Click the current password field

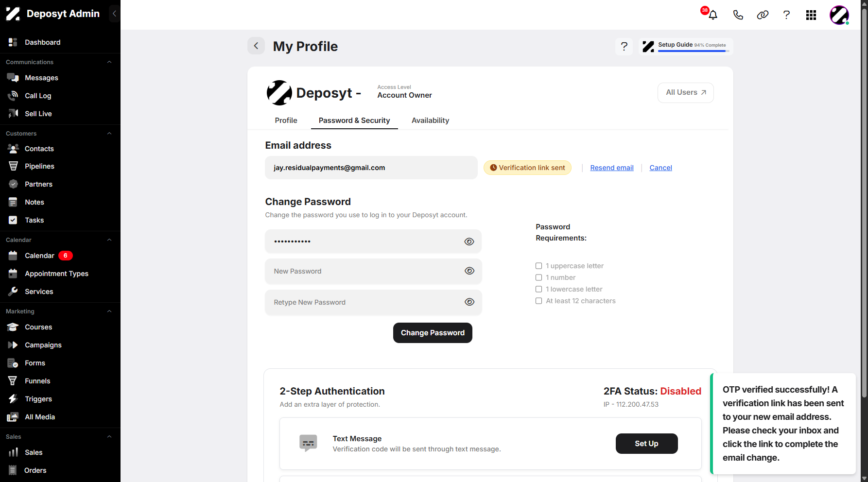pos(373,241)
